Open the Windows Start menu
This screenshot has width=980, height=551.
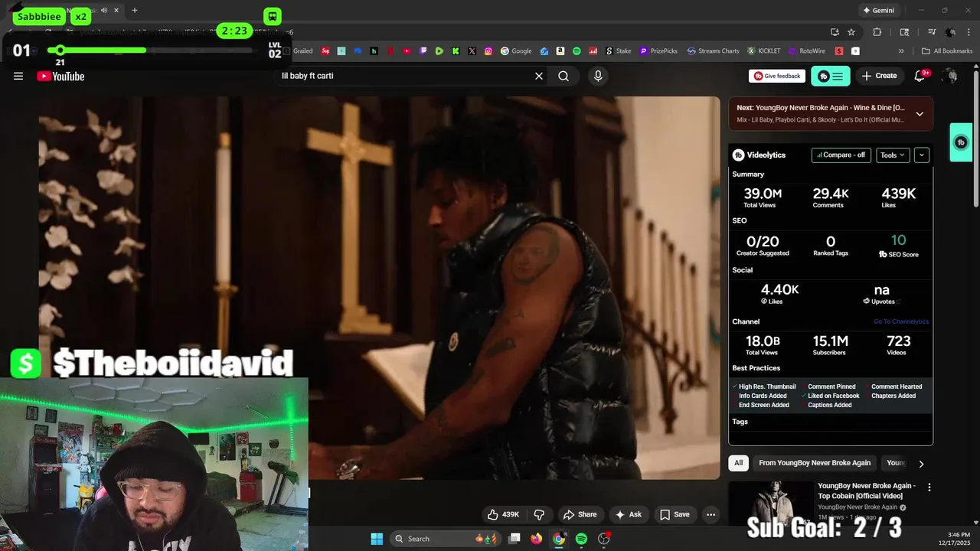[x=377, y=539]
